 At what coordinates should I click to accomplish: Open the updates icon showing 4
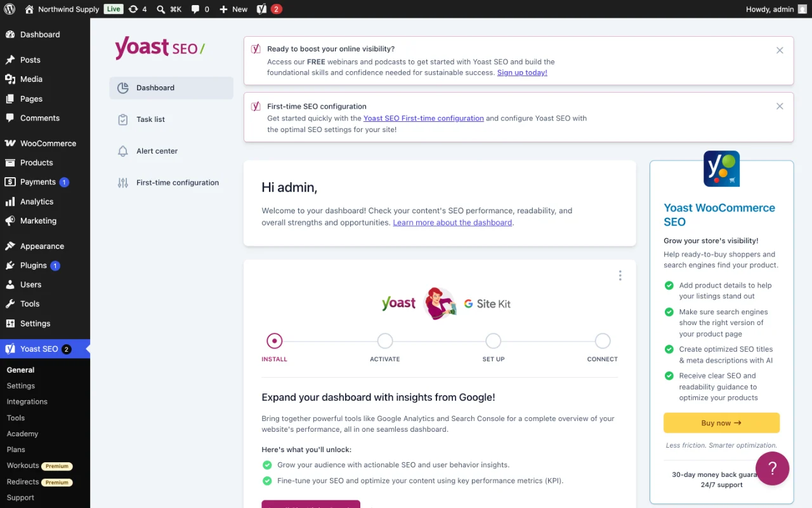click(x=137, y=9)
